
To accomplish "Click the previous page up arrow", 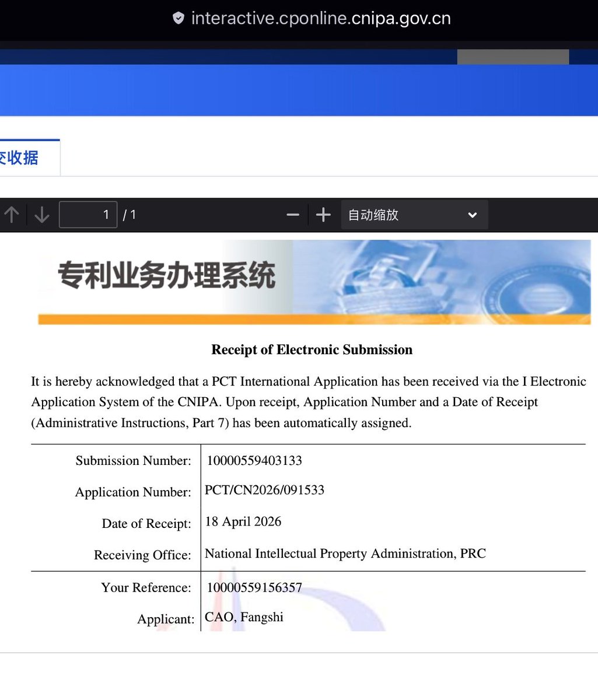I will point(12,215).
